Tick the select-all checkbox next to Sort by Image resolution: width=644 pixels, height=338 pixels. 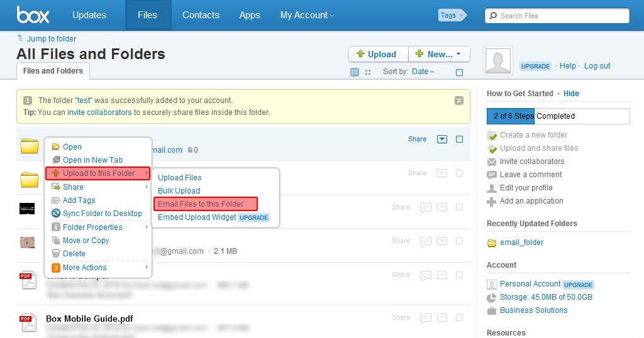point(460,73)
